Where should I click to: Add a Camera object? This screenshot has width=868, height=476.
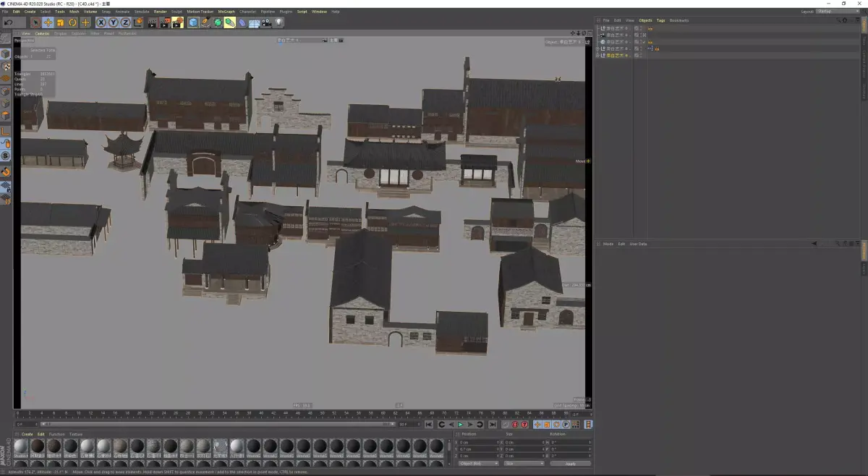(267, 22)
